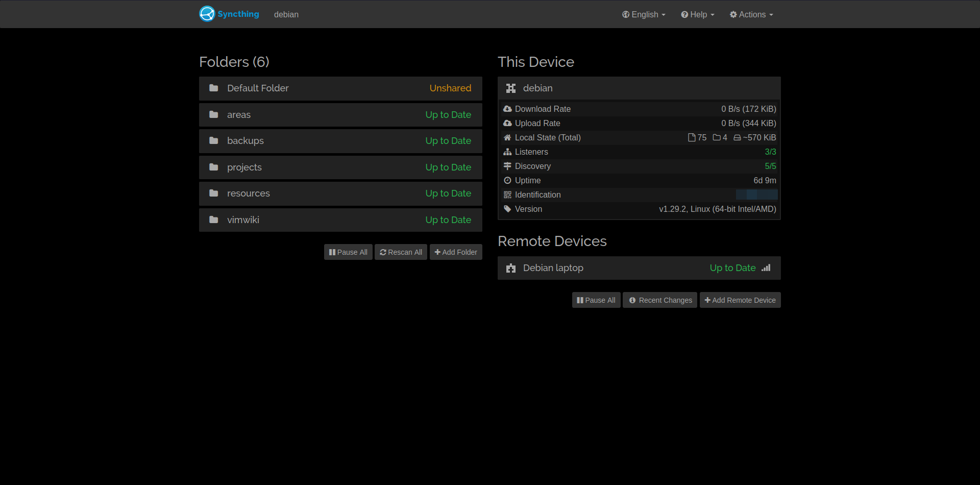Click the Version tag icon
The width and height of the screenshot is (980, 485).
pos(507,209)
